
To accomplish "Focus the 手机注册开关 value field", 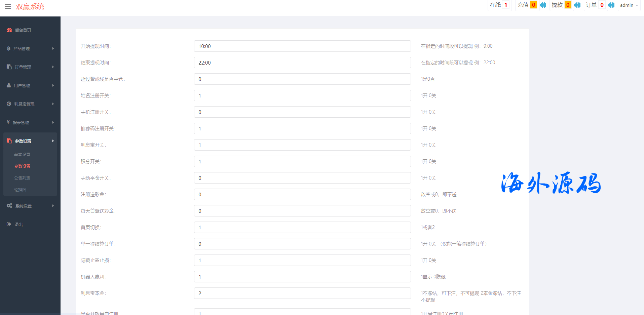I will coord(302,112).
